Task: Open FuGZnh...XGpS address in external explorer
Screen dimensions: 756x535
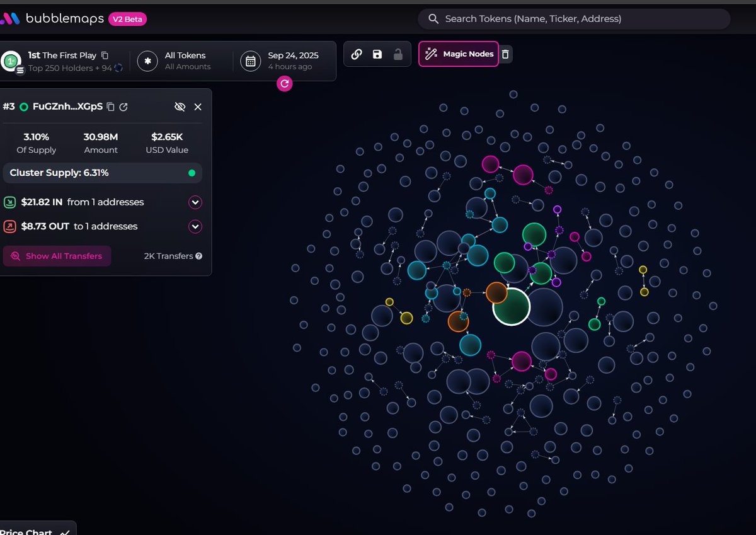Action: (x=123, y=107)
